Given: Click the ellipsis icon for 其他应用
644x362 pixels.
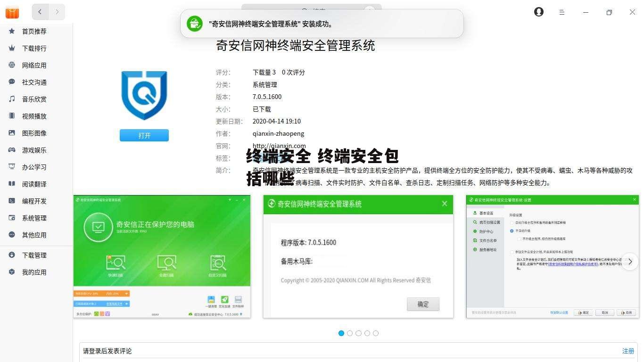Looking at the screenshot, I should [12, 235].
